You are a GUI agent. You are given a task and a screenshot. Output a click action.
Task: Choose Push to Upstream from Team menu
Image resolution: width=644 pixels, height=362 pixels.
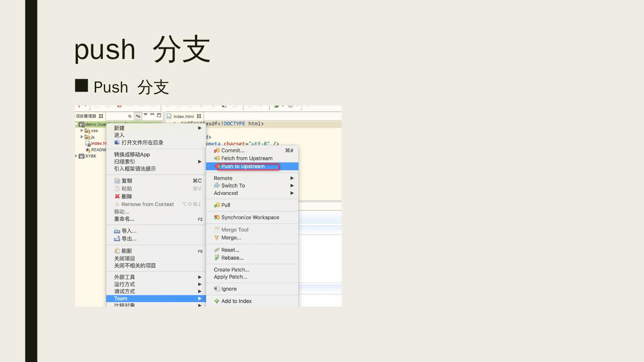pos(243,166)
